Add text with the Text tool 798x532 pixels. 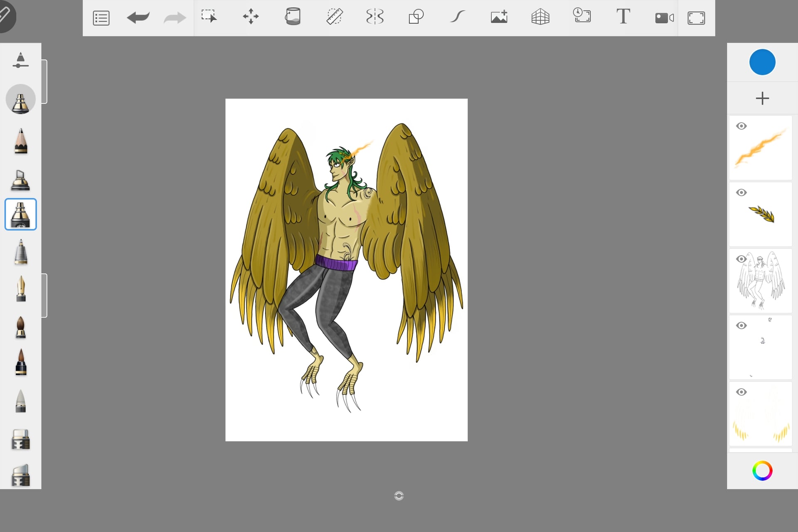pos(623,16)
